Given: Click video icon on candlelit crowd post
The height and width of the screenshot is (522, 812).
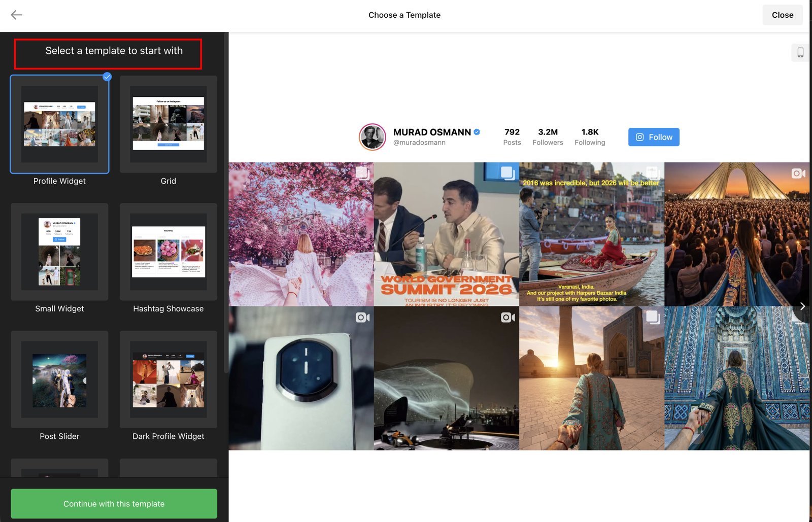Looking at the screenshot, I should (798, 173).
